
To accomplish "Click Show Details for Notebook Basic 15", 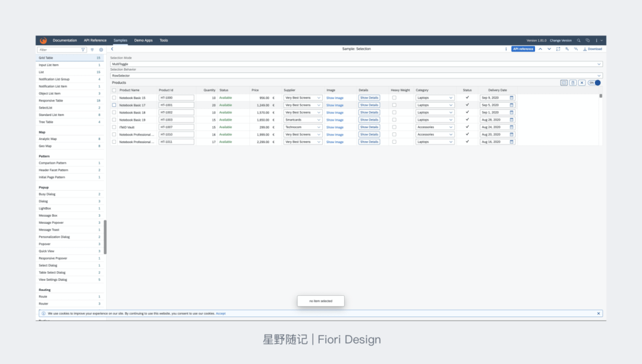I will tap(369, 97).
